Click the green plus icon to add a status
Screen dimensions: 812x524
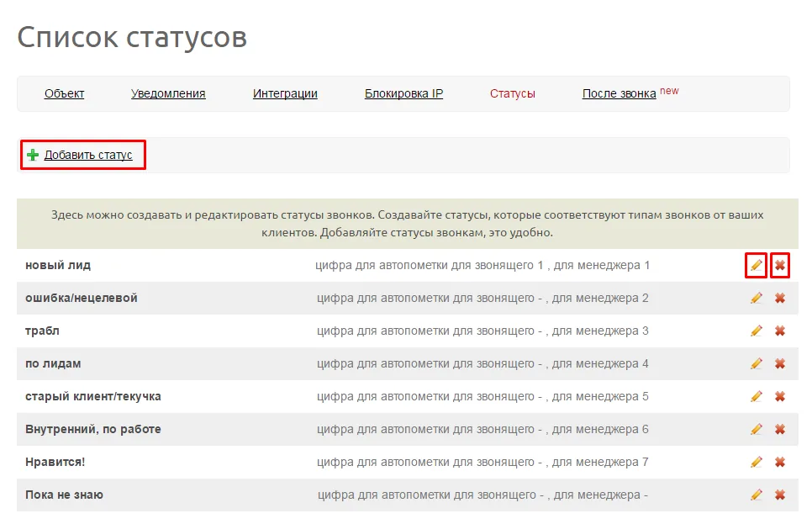tap(33, 155)
